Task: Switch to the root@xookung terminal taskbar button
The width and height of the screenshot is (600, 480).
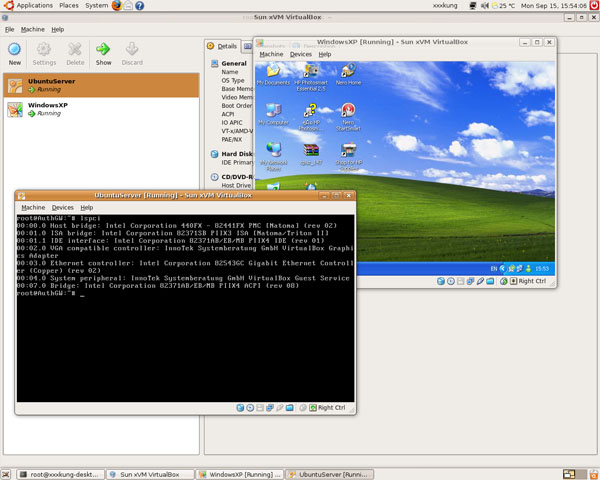Action: [61, 475]
